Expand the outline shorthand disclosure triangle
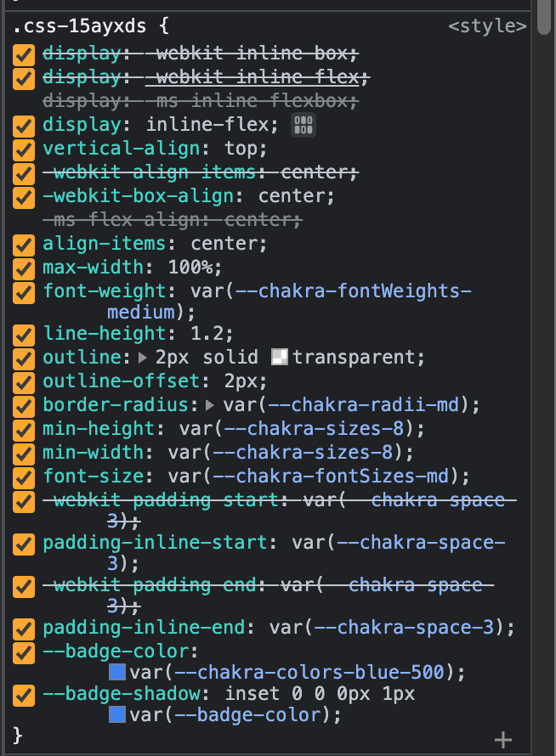The width and height of the screenshot is (556, 756). point(141,357)
